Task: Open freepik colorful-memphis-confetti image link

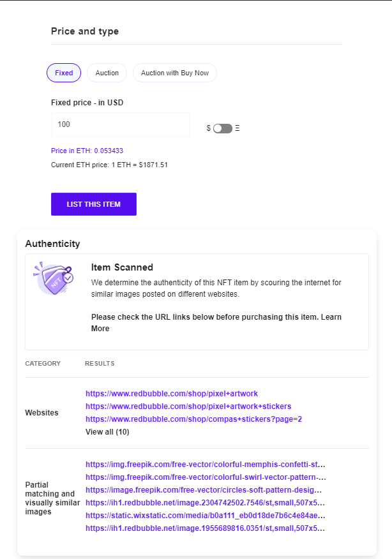Action: coord(206,465)
